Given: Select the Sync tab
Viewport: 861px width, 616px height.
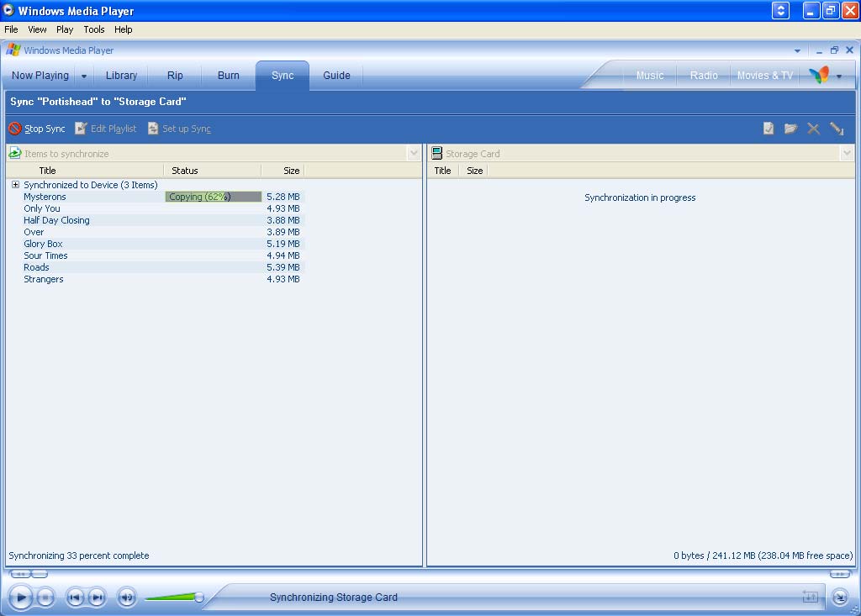Looking at the screenshot, I should [x=283, y=76].
